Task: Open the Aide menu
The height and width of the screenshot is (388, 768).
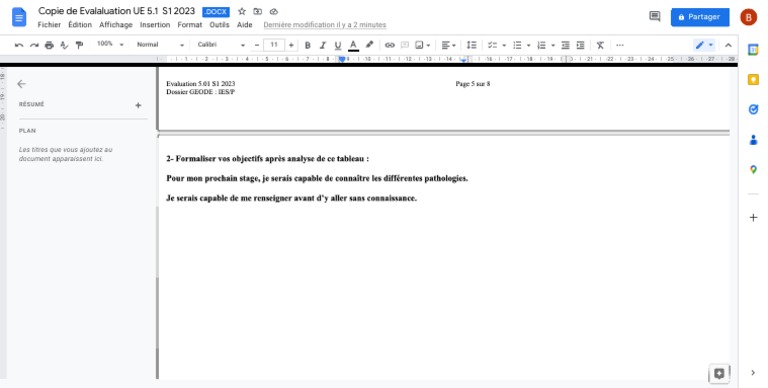Action: [x=244, y=24]
